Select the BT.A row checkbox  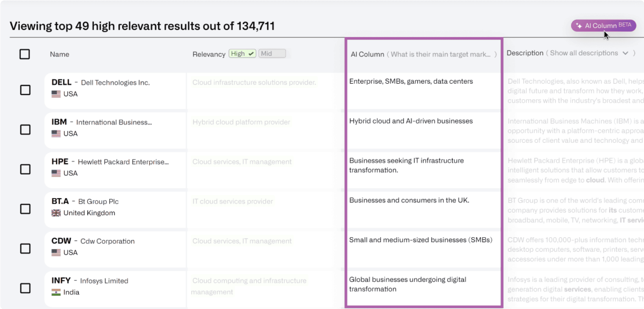pos(25,209)
